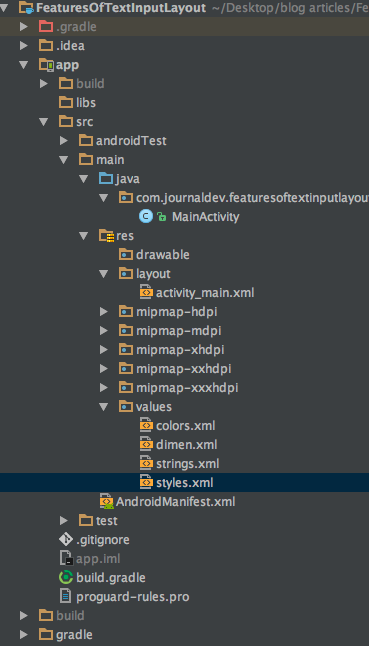Click the green build.gradle icon

[x=66, y=578]
